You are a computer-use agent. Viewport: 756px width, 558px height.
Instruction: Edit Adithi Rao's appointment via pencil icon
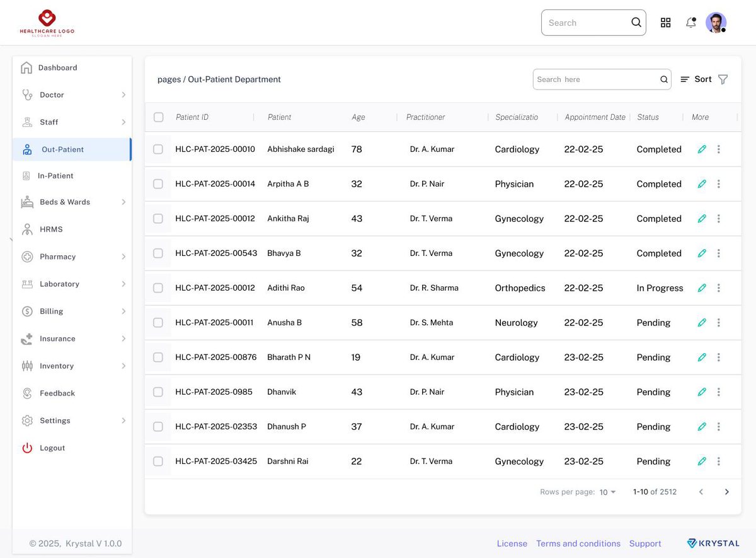[702, 288]
